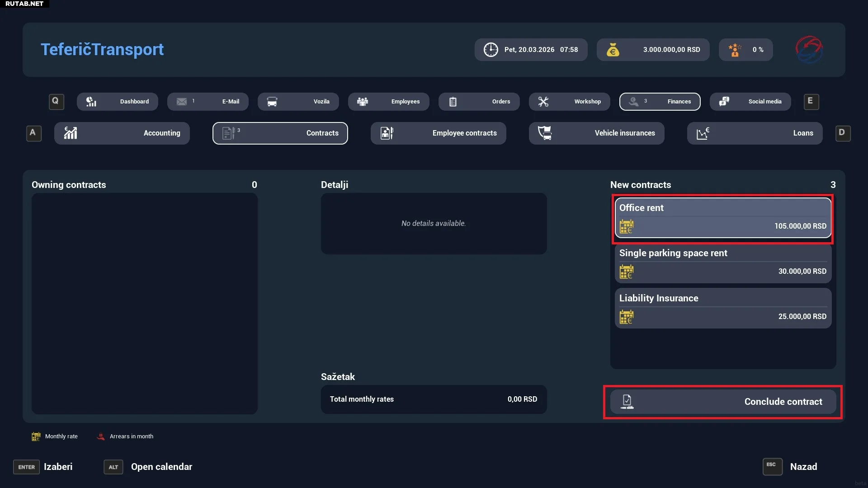
Task: Click the Open calendar shortcut
Action: (x=161, y=467)
